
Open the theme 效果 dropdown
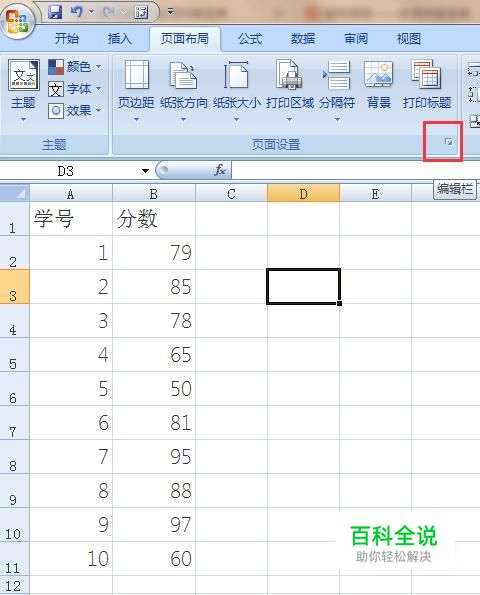coord(75,111)
